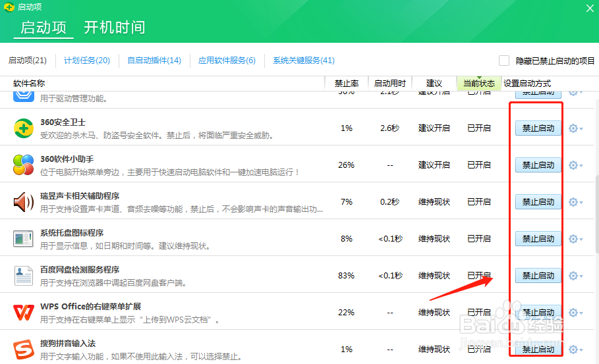Sort by the 禁止率 column header
Image resolution: width=599 pixels, height=364 pixels.
point(346,84)
